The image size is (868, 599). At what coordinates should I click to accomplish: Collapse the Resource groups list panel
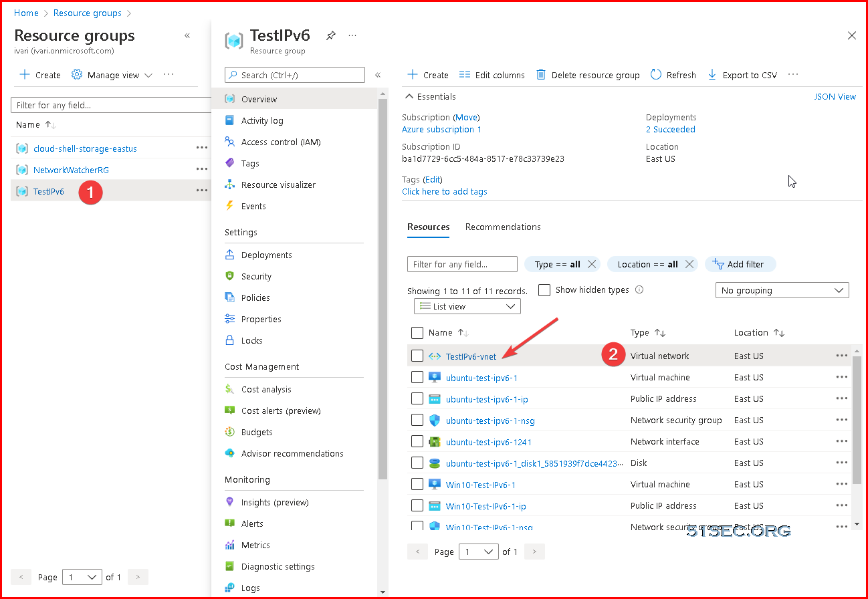click(x=187, y=35)
